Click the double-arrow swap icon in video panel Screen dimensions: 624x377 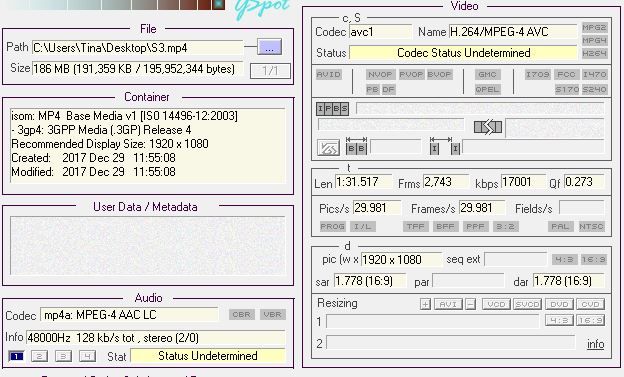(x=488, y=127)
